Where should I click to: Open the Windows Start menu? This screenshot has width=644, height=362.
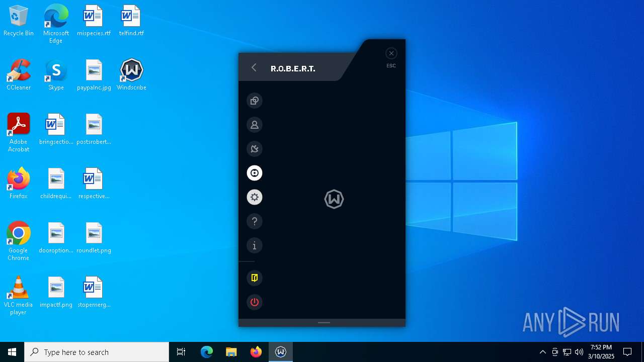12,352
